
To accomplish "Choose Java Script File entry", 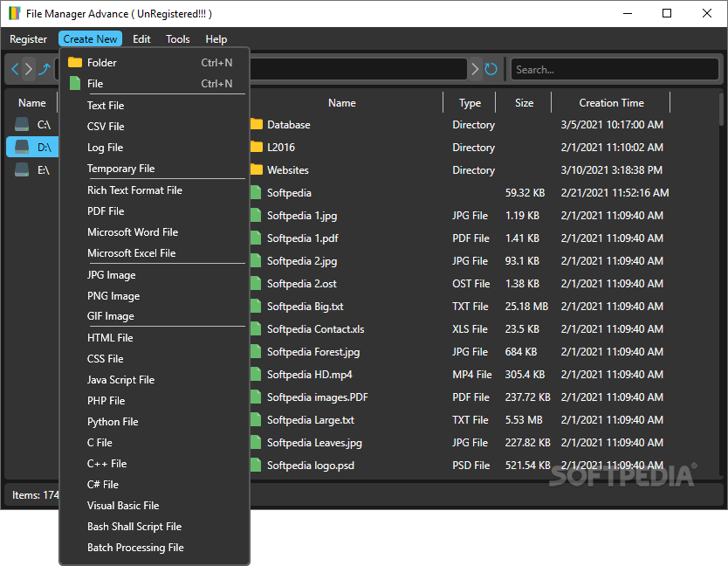I will [155, 380].
